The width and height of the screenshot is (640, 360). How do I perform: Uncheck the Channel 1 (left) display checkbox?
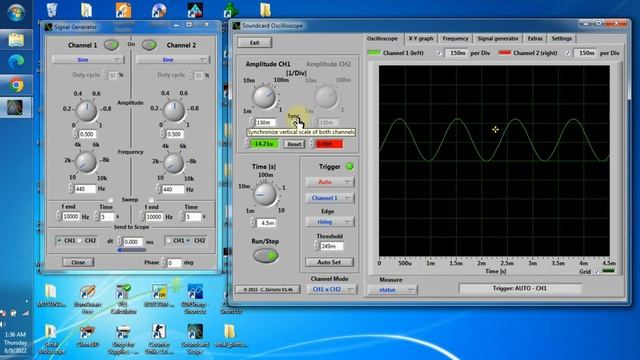coord(439,53)
